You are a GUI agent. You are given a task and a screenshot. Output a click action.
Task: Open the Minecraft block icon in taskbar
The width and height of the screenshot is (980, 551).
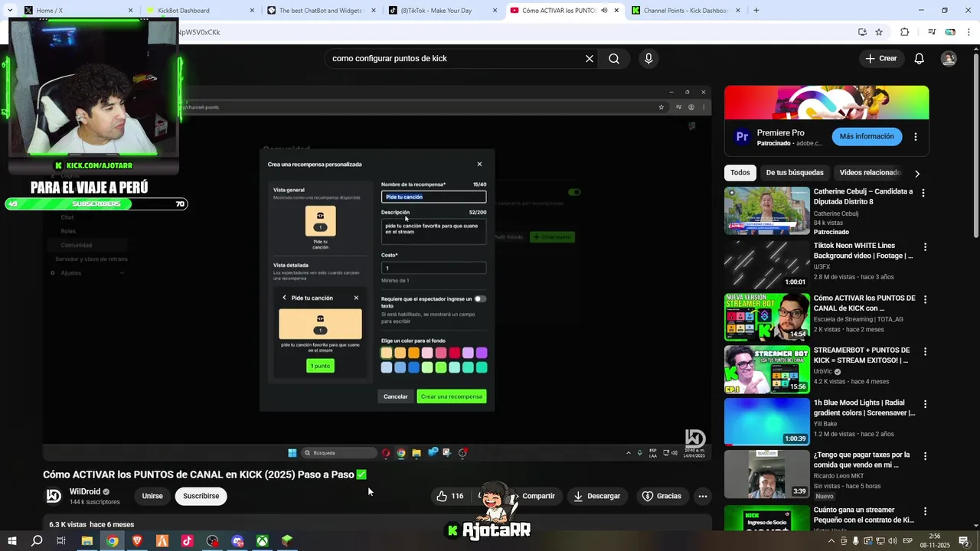[287, 541]
